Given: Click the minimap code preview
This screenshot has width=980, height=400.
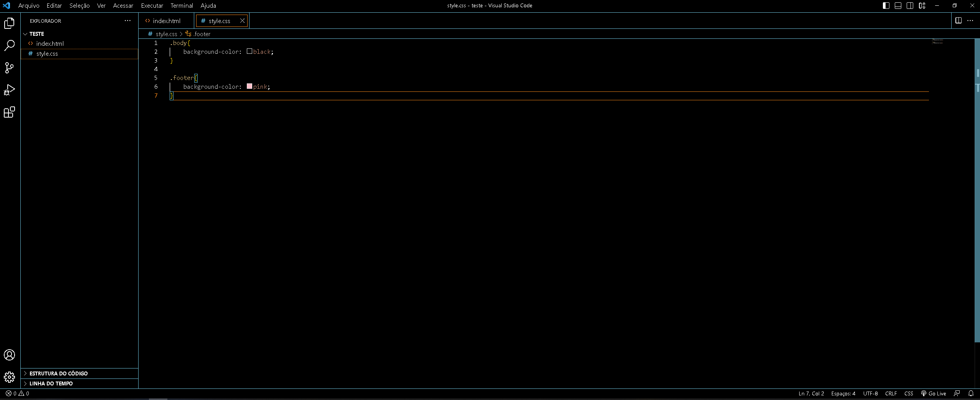Looking at the screenshot, I should click(937, 41).
